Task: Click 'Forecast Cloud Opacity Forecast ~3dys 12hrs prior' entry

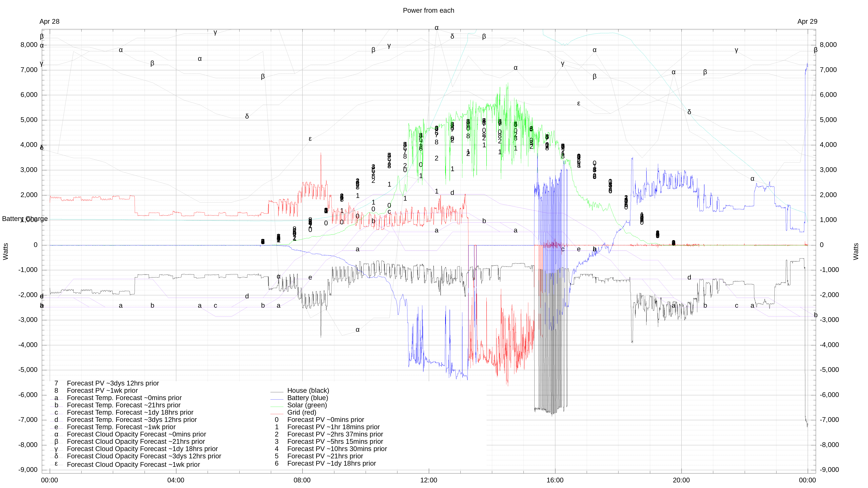Action: point(144,456)
